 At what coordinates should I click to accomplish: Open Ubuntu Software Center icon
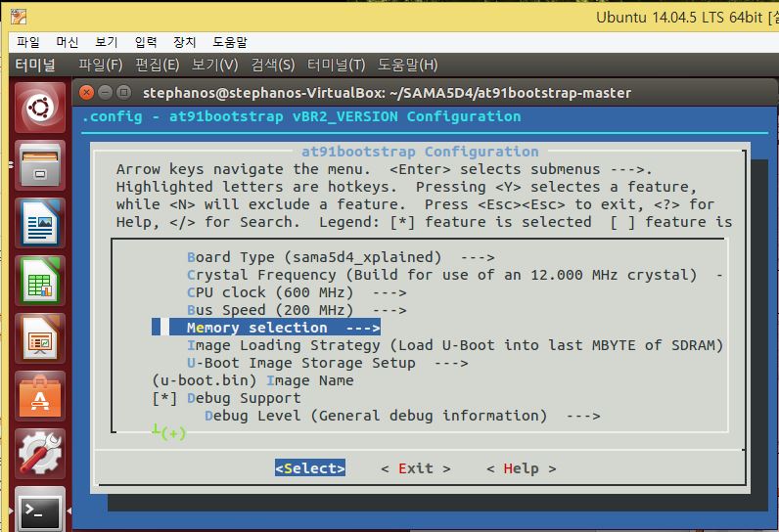[40, 396]
